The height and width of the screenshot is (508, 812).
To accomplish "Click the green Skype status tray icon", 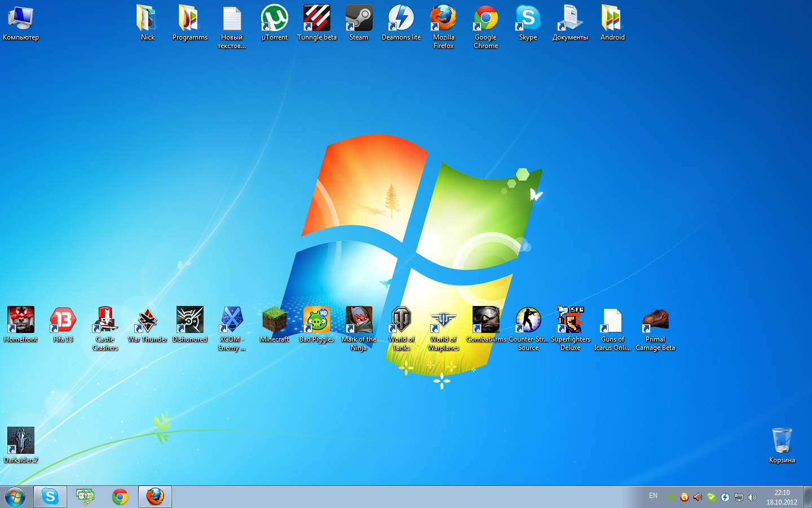I will click(x=712, y=497).
